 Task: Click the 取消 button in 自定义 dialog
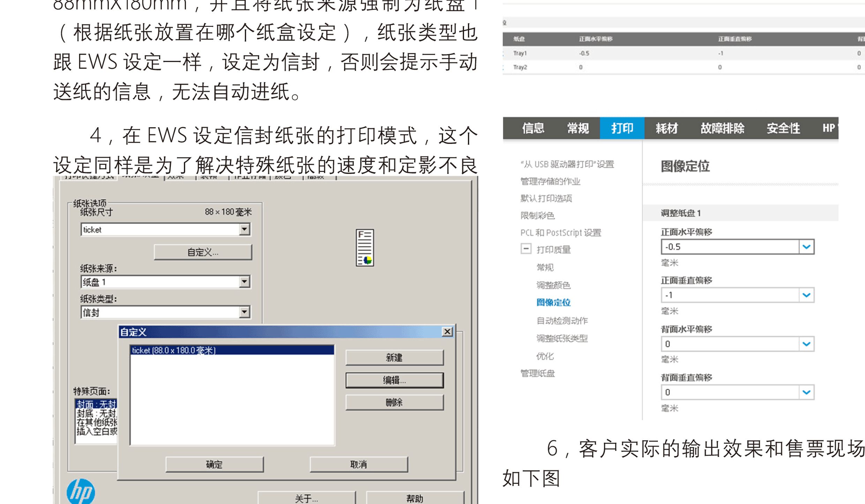click(359, 464)
